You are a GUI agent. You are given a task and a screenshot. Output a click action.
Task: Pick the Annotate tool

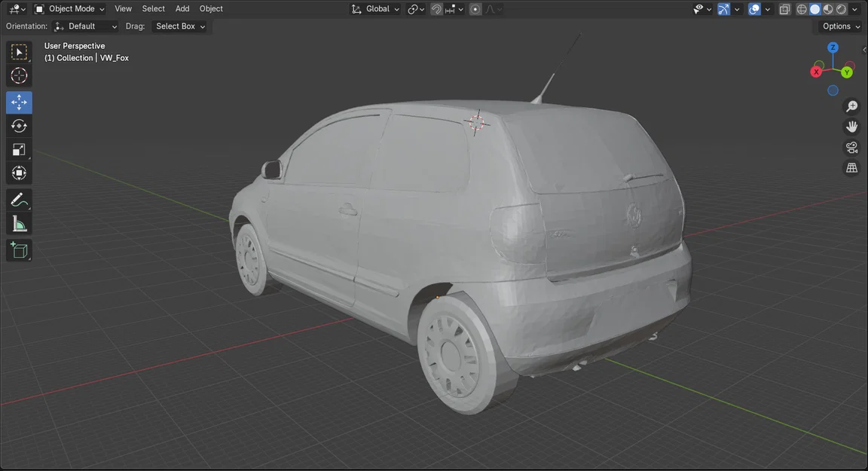tap(18, 199)
